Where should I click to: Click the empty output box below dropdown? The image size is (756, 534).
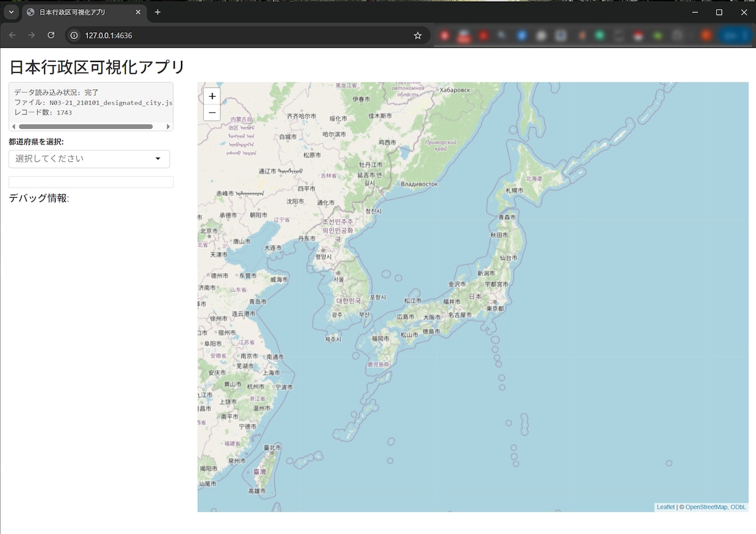pos(90,182)
